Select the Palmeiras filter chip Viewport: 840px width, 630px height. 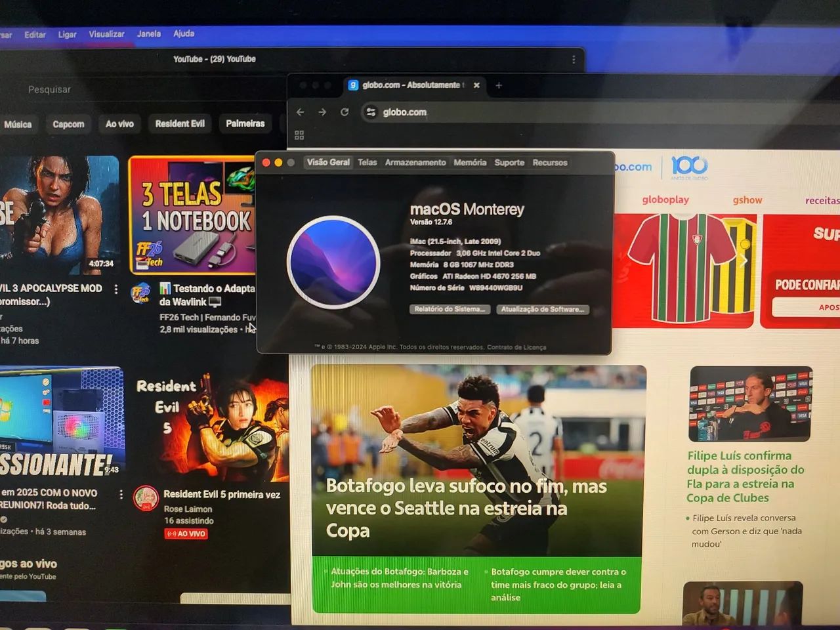point(245,123)
